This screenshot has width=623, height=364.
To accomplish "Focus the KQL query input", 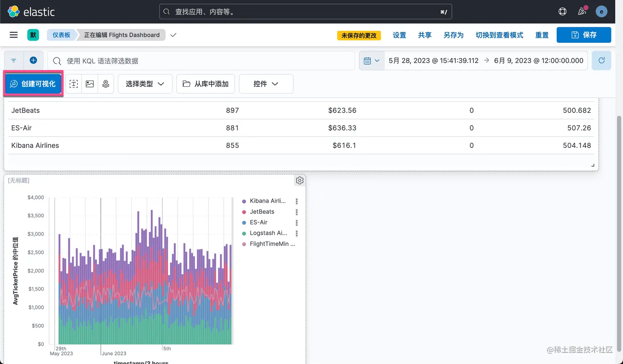I will coord(201,61).
